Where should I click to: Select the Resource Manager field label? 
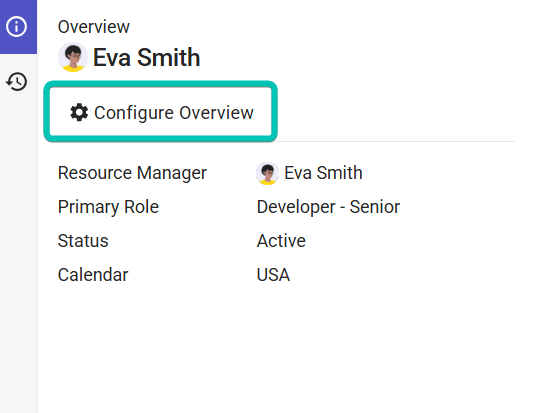click(x=132, y=173)
